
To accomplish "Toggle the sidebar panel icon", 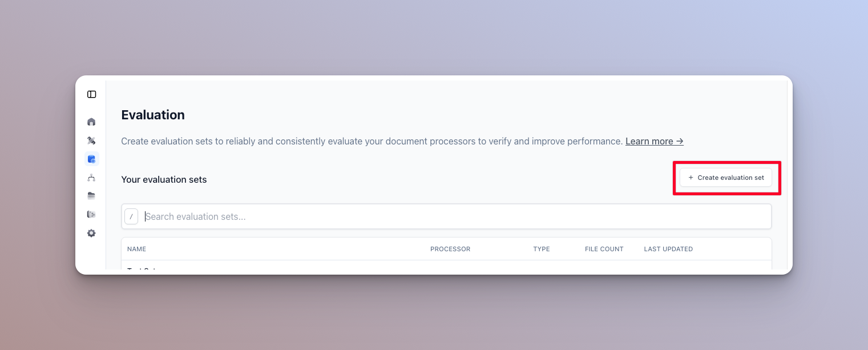I will coord(91,94).
